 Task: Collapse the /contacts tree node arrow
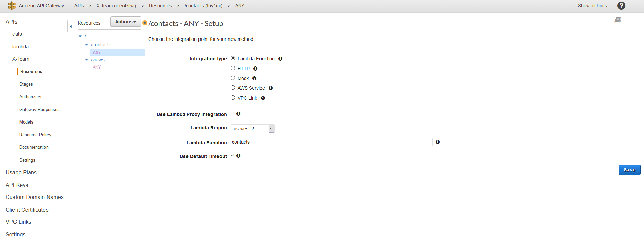tap(87, 45)
